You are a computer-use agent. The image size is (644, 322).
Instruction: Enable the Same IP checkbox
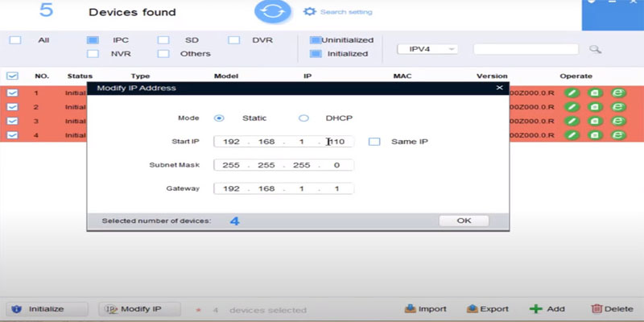coord(374,142)
